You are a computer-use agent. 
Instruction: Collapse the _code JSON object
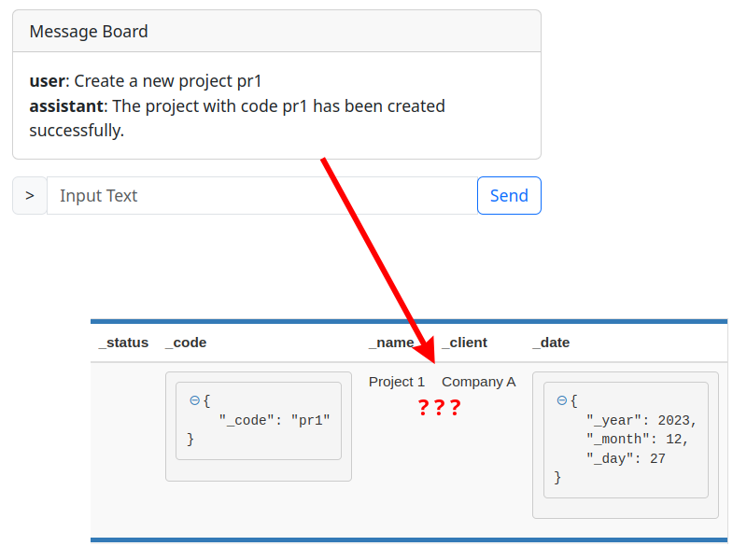194,400
